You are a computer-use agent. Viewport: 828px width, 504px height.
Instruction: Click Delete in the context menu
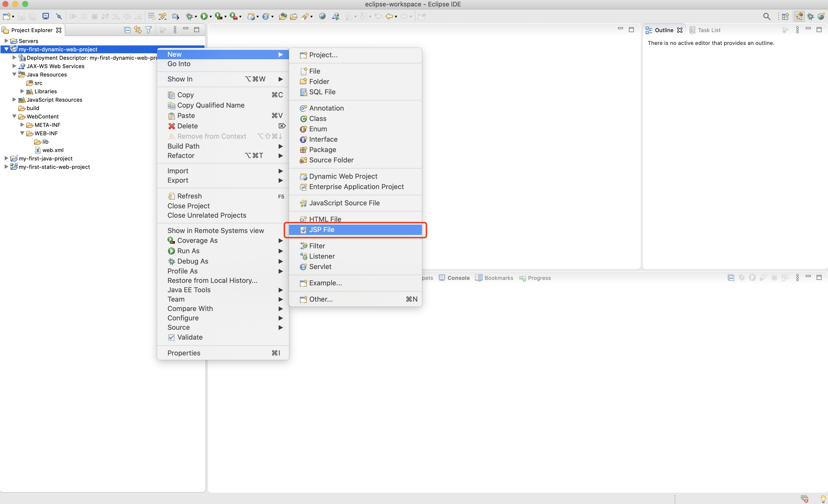(223, 126)
